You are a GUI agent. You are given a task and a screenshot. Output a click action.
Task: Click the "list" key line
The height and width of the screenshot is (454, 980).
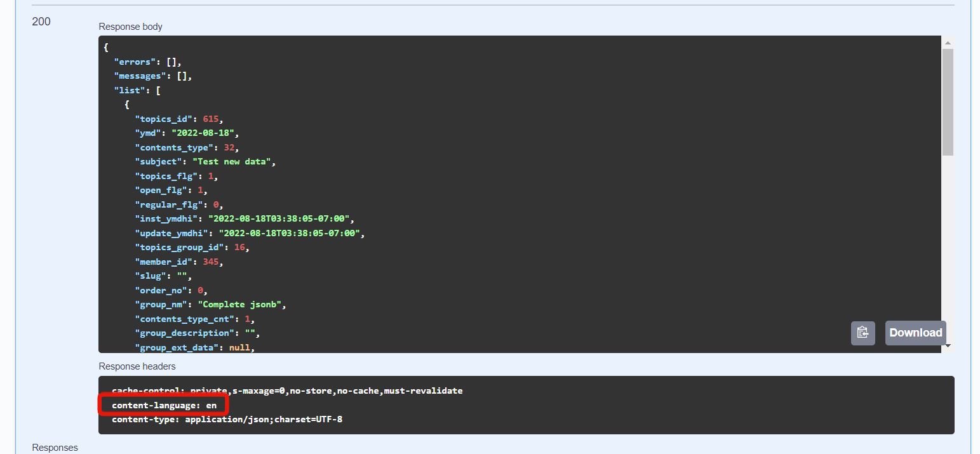click(137, 90)
